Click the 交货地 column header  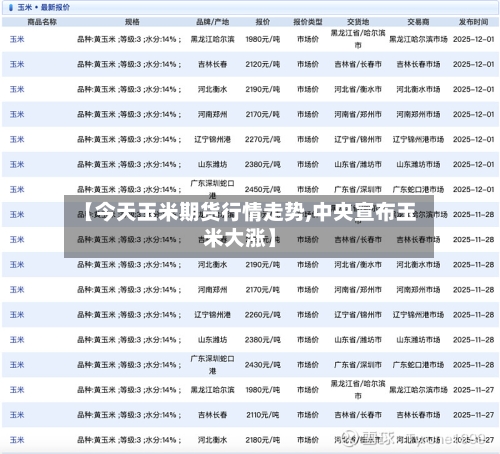click(358, 22)
